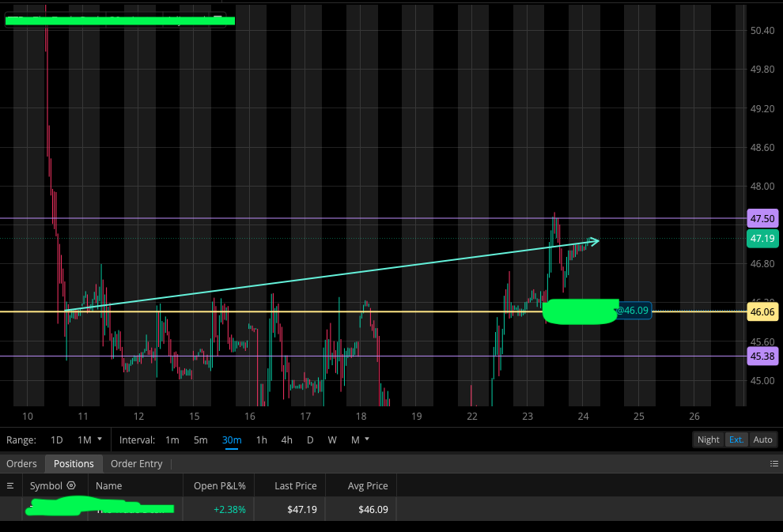The width and height of the screenshot is (783, 532).
Task: Click the 50.40 price axis value
Action: point(762,31)
